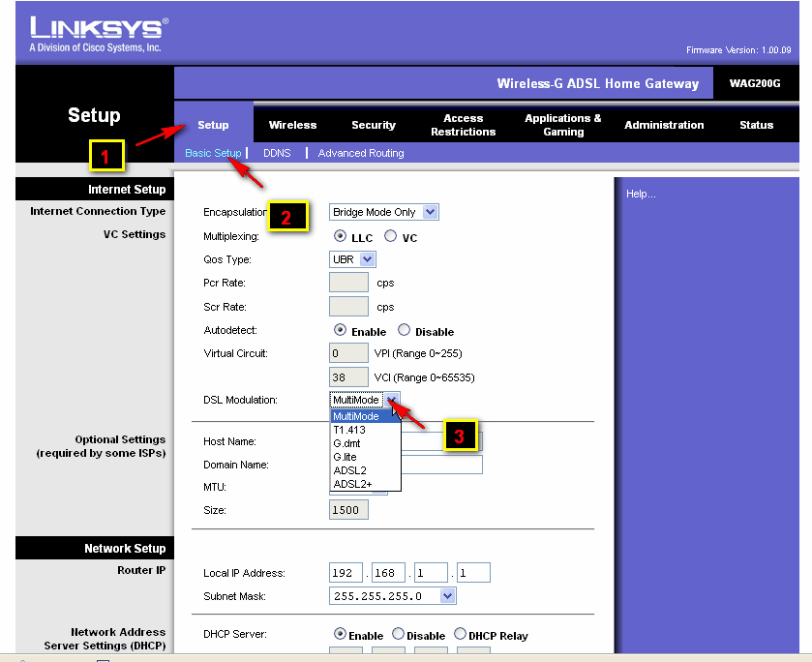
Task: Open the Setup main tab
Action: [213, 125]
